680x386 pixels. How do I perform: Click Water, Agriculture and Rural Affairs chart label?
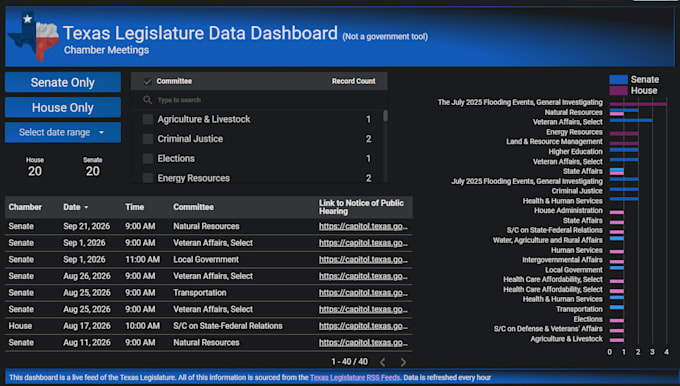548,240
